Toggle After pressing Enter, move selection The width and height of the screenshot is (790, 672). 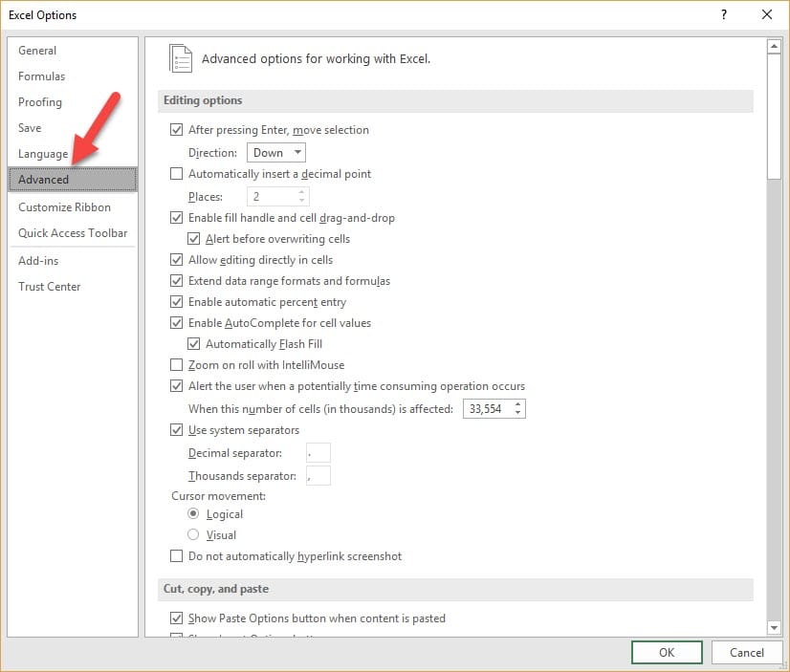coord(176,130)
